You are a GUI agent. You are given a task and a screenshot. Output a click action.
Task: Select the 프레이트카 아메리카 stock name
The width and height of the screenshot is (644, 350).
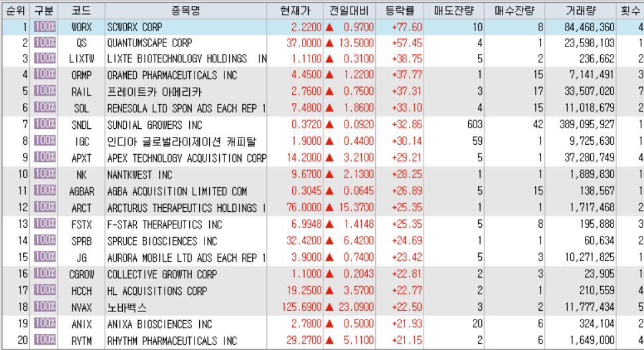click(x=155, y=92)
